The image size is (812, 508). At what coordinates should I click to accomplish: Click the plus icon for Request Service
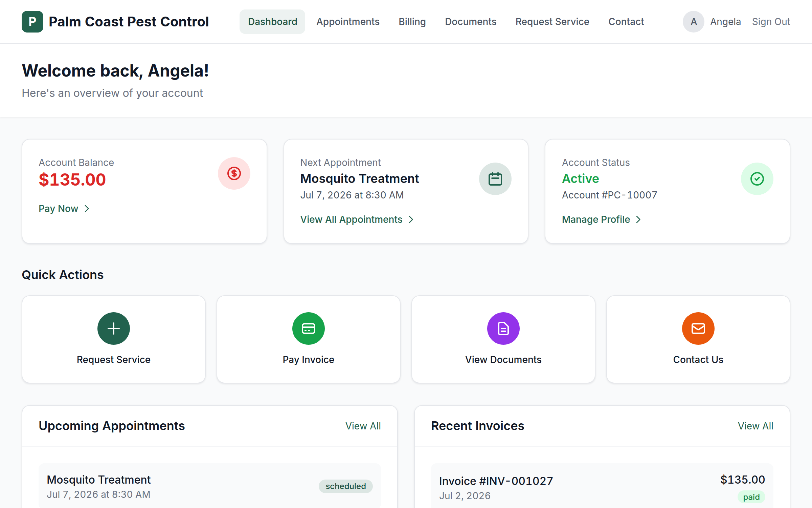[114, 329]
